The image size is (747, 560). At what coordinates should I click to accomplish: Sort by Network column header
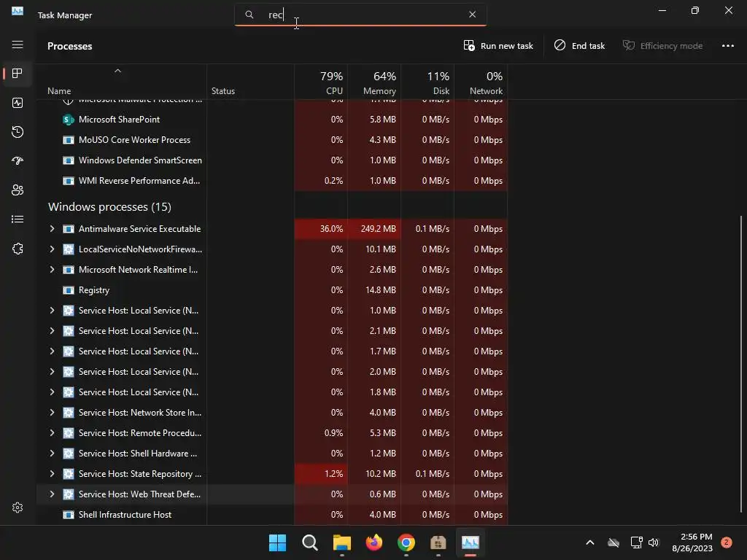point(481,83)
